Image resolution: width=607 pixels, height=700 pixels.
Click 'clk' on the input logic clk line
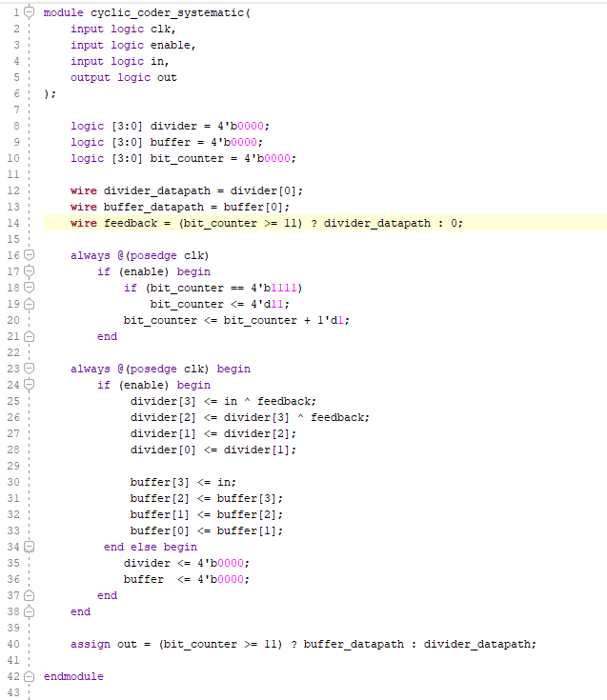(160, 29)
